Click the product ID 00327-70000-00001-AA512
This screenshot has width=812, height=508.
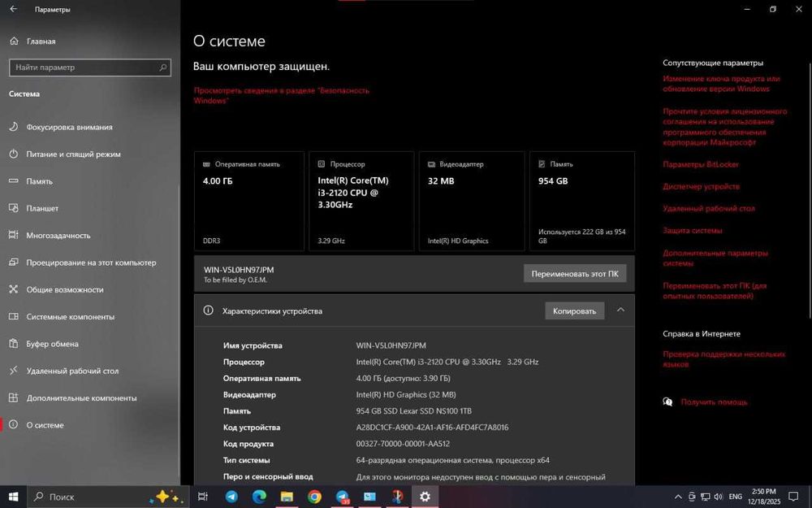click(403, 444)
